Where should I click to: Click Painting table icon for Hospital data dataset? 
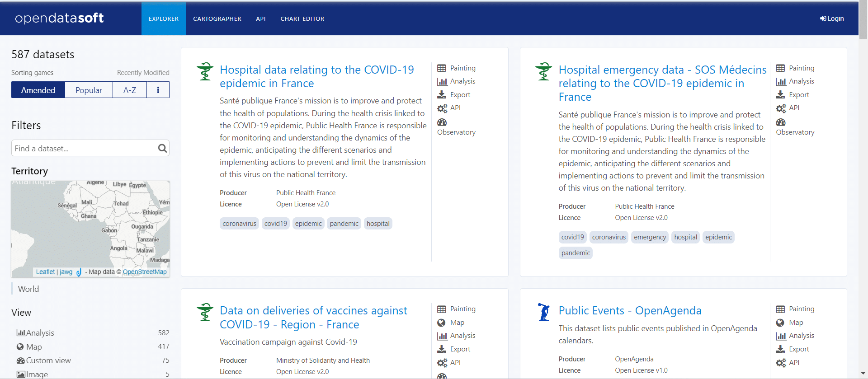[x=442, y=68]
